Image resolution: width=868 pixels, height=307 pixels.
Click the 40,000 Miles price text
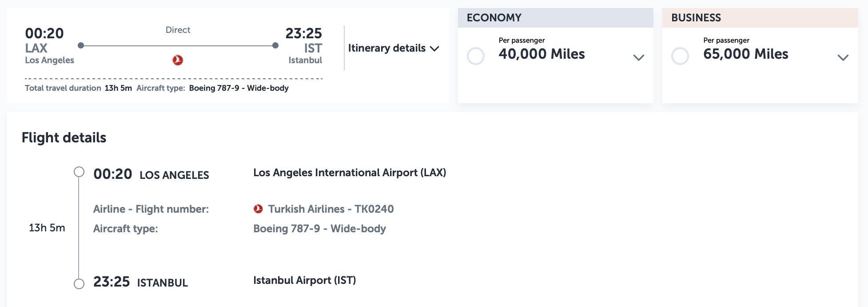click(x=542, y=54)
